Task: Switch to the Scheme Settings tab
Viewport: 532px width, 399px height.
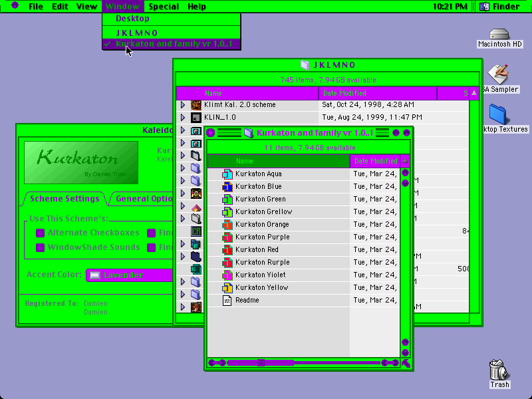Action: click(65, 199)
